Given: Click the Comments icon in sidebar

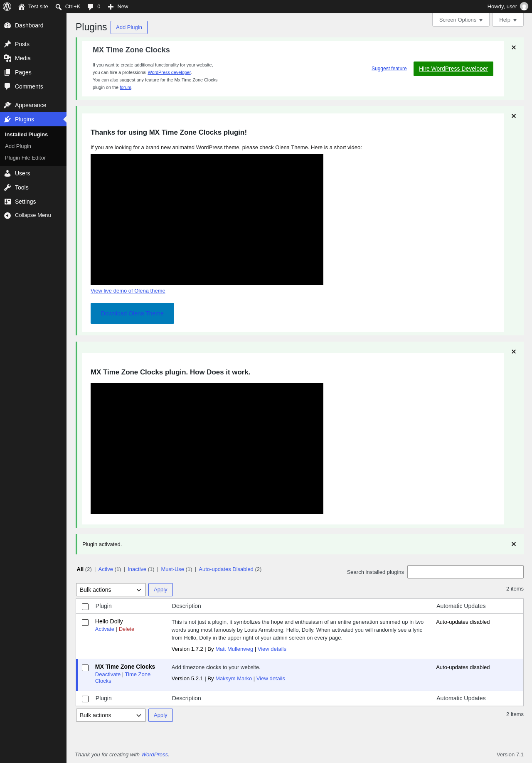Looking at the screenshot, I should pyautogui.click(x=7, y=86).
